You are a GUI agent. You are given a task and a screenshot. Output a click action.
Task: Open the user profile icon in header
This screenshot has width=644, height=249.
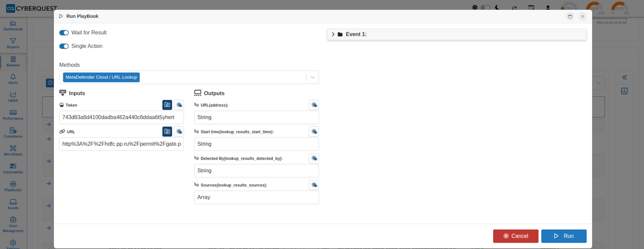(548, 8)
